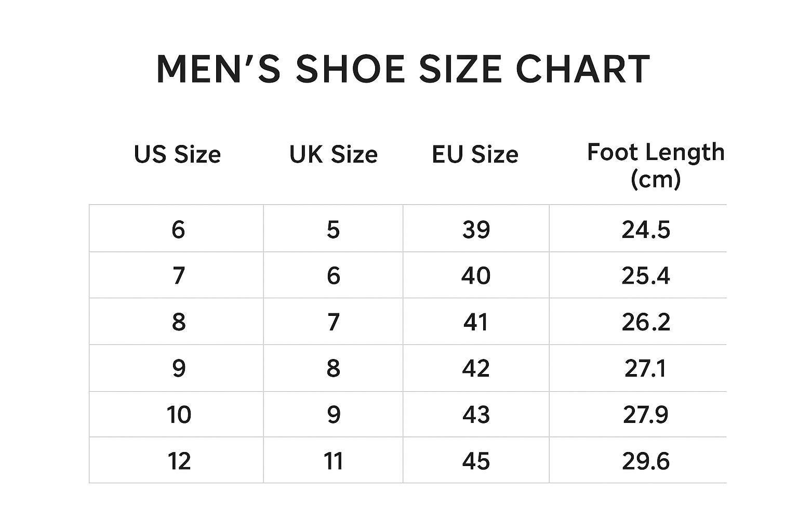
Task: Select the US size 10 cell
Action: (179, 415)
